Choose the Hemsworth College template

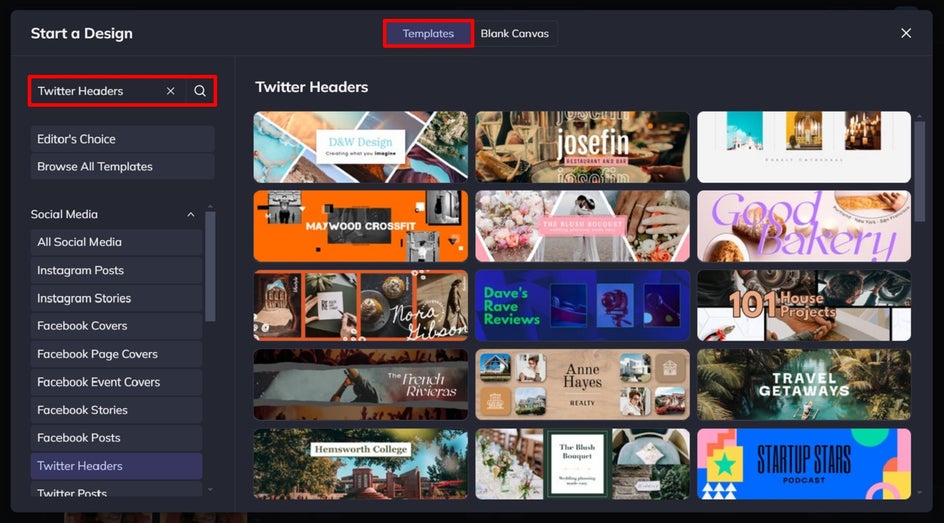click(361, 464)
